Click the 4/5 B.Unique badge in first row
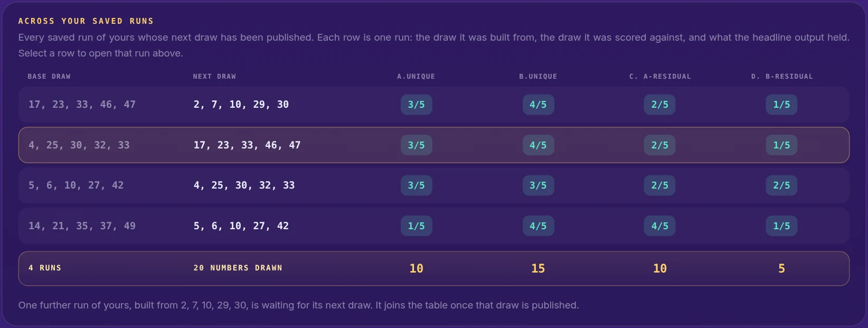Screen dimensions: 868x328 click(x=538, y=105)
